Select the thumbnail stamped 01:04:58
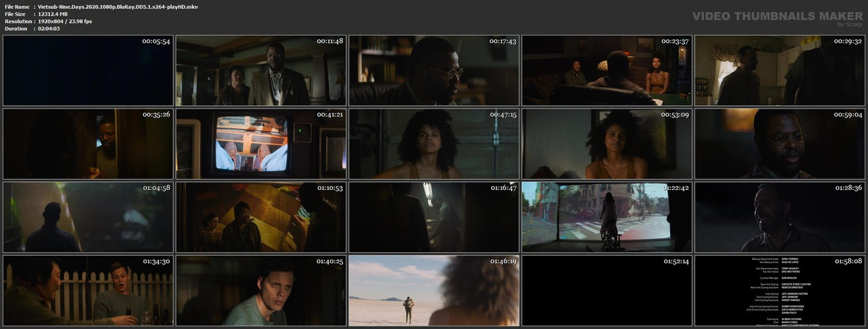Viewport: 868px width, 329px height. [x=88, y=217]
